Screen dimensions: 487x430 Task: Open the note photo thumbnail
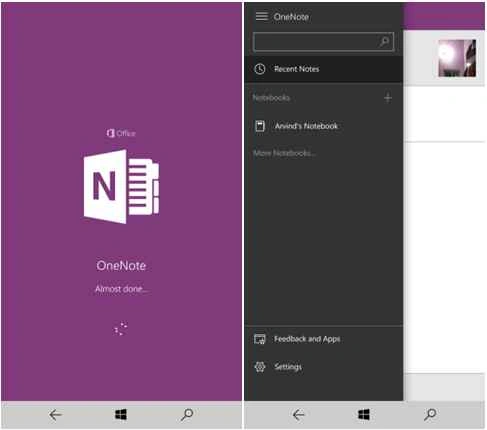[x=457, y=58]
